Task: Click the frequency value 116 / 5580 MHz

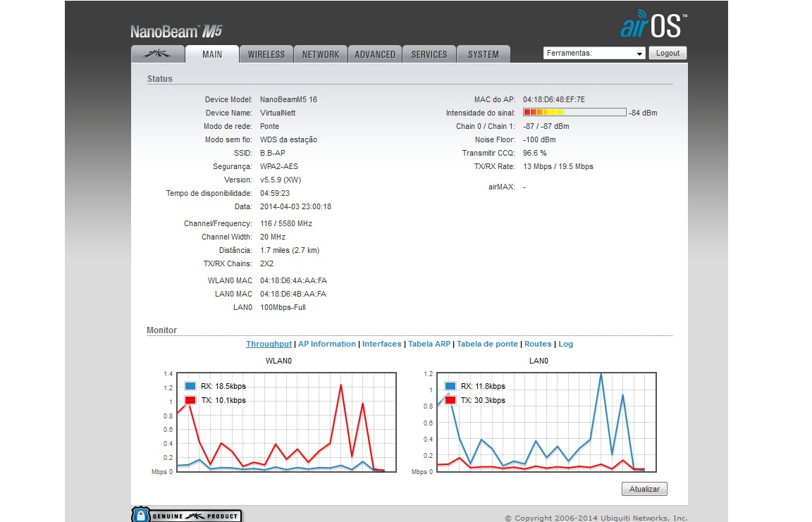Action: coord(286,223)
